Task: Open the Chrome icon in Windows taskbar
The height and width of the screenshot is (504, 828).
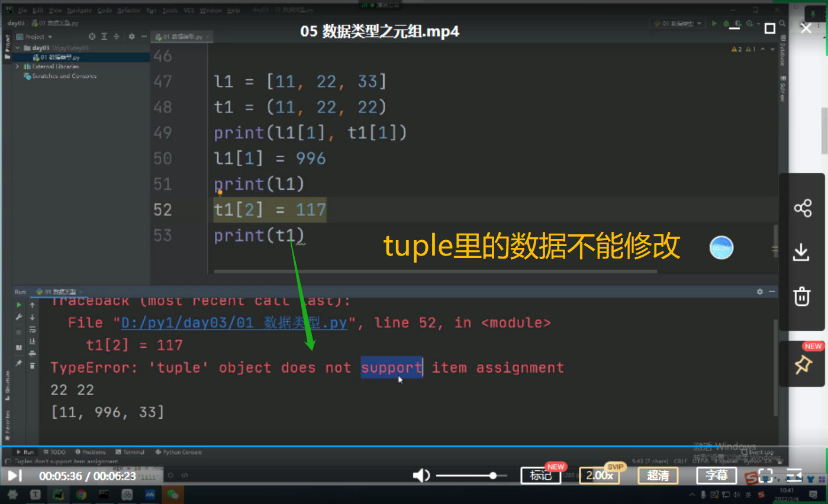Action: coord(81,495)
